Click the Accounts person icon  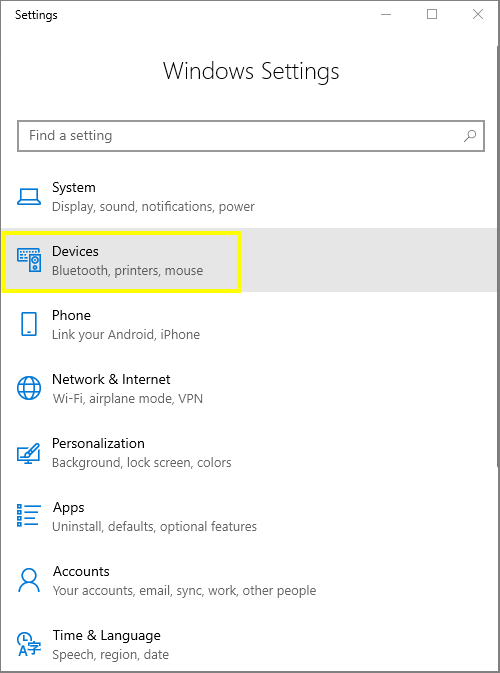pyautogui.click(x=29, y=580)
